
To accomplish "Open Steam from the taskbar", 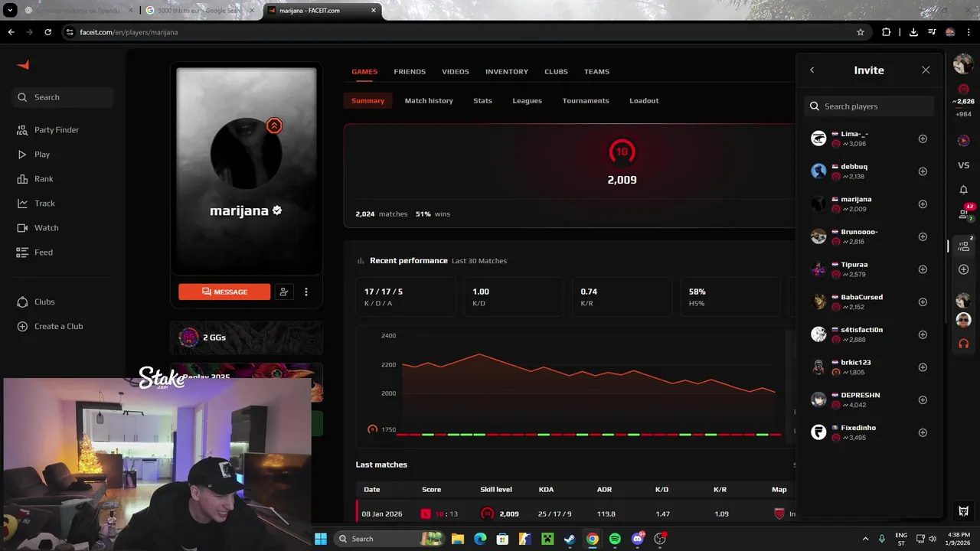I will click(x=570, y=539).
